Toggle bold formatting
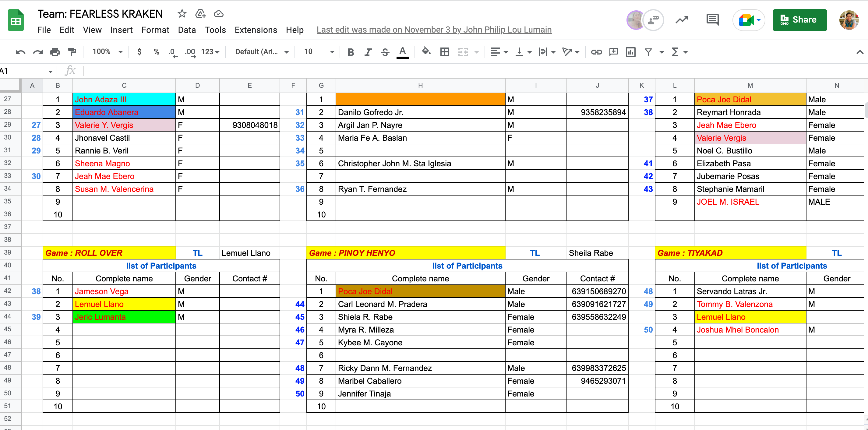Image resolution: width=868 pixels, height=430 pixels. 351,52
